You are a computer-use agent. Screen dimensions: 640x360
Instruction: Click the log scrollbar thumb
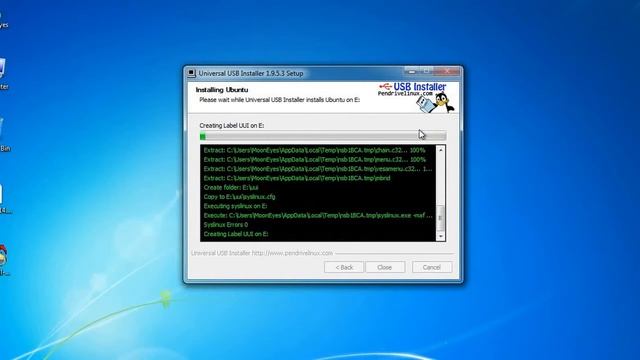(440, 218)
